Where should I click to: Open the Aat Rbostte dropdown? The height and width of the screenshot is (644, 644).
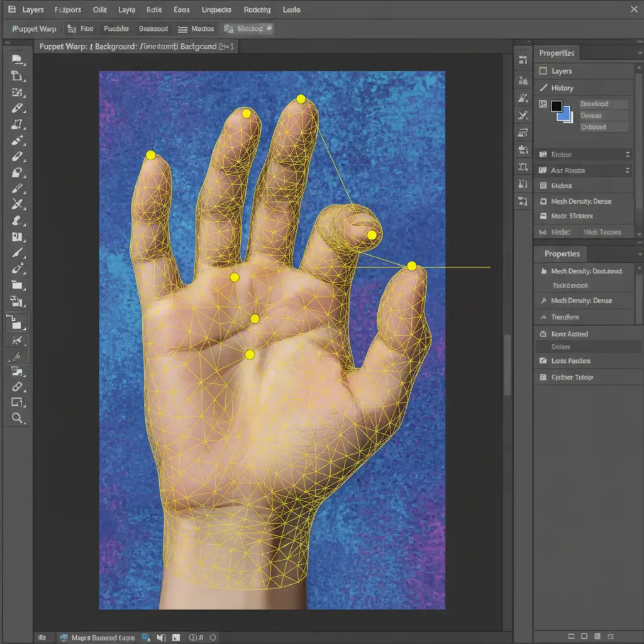click(x=627, y=170)
